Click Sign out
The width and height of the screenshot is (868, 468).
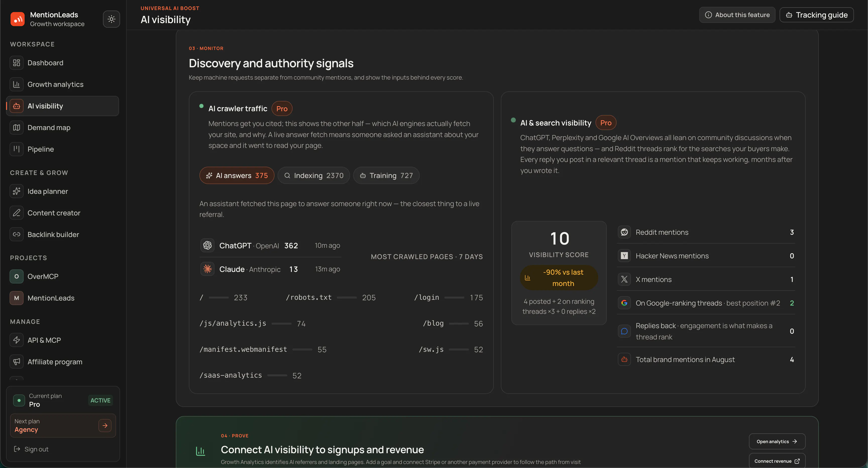point(36,449)
